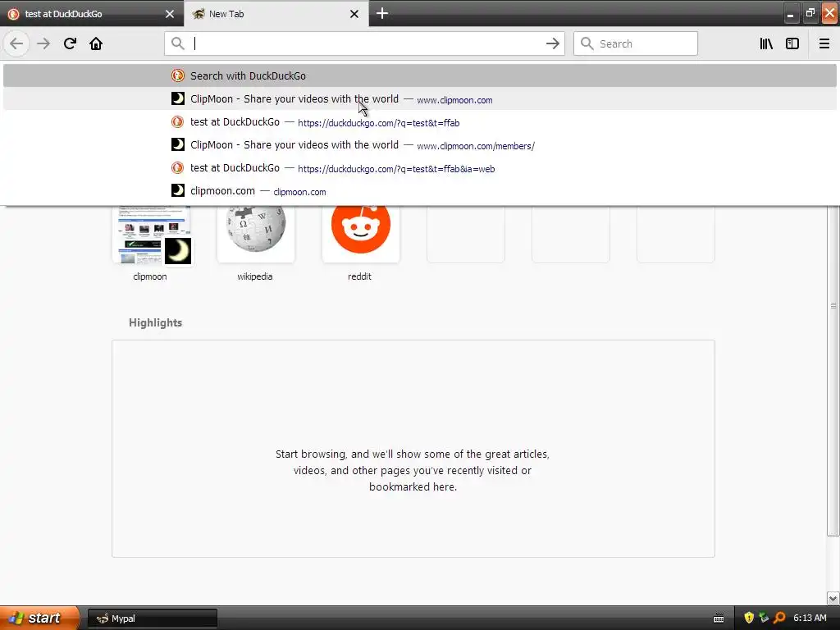
Task: Open the clipmoon top site tile
Action: coord(151,234)
